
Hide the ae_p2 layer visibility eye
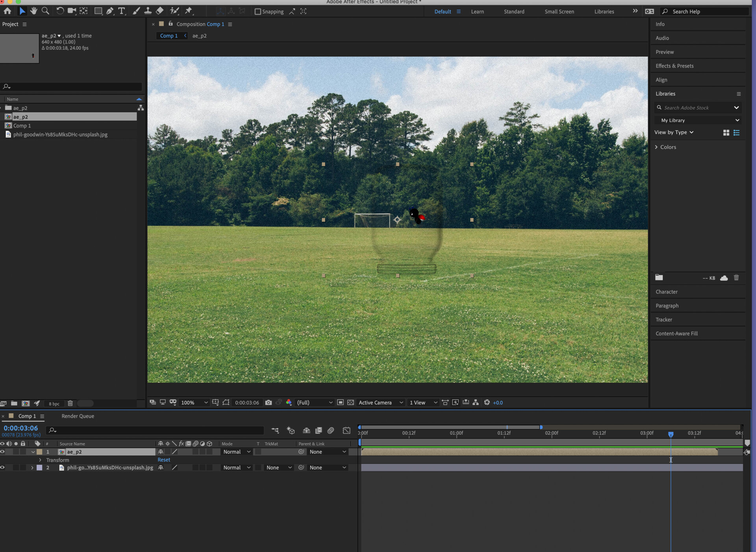pyautogui.click(x=2, y=452)
